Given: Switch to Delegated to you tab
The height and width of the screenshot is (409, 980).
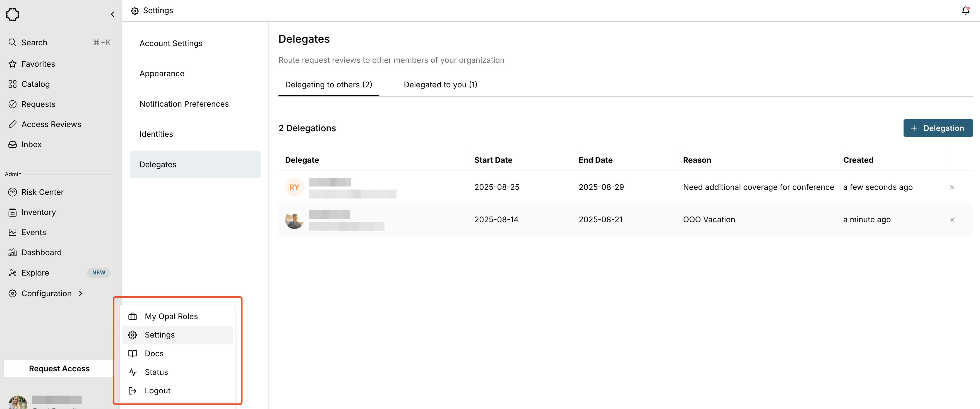Looking at the screenshot, I should tap(440, 85).
